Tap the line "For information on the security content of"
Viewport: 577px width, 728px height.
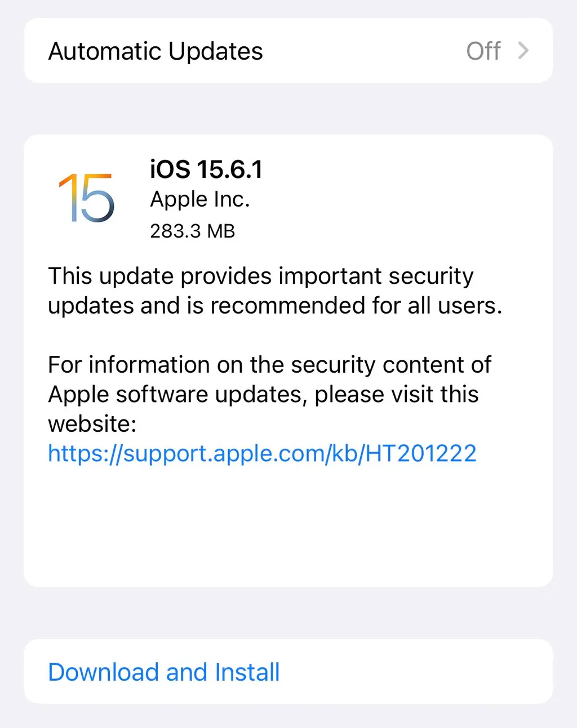tap(270, 365)
